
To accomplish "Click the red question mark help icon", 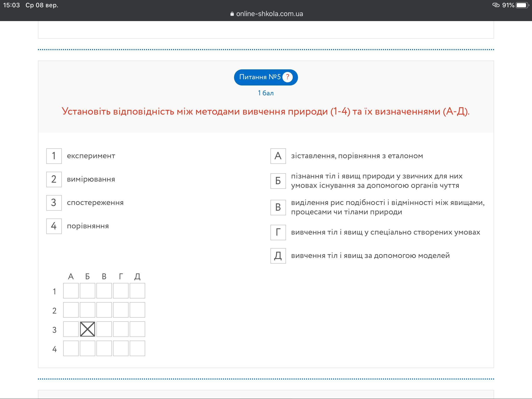I will 287,77.
